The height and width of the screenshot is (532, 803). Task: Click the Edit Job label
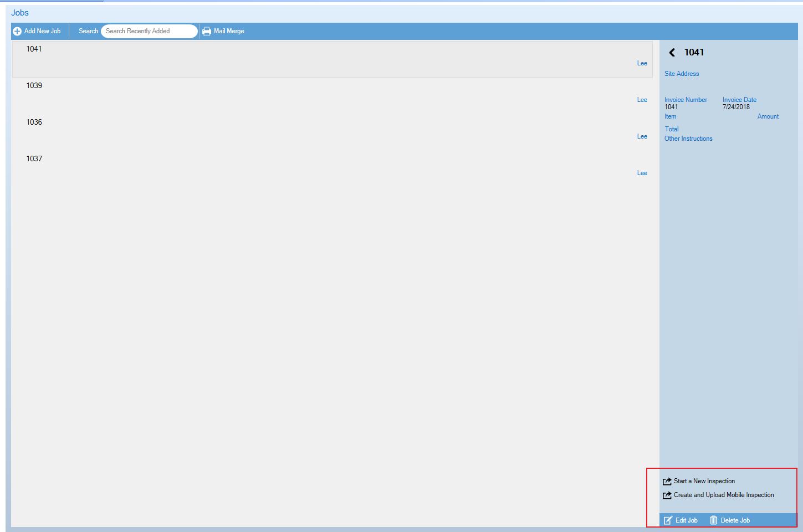pos(687,520)
